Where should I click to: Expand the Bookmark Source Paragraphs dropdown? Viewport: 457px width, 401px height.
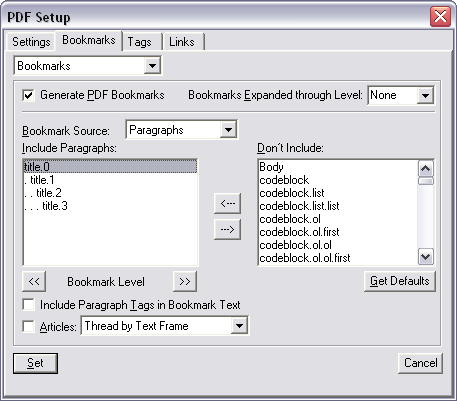click(228, 130)
